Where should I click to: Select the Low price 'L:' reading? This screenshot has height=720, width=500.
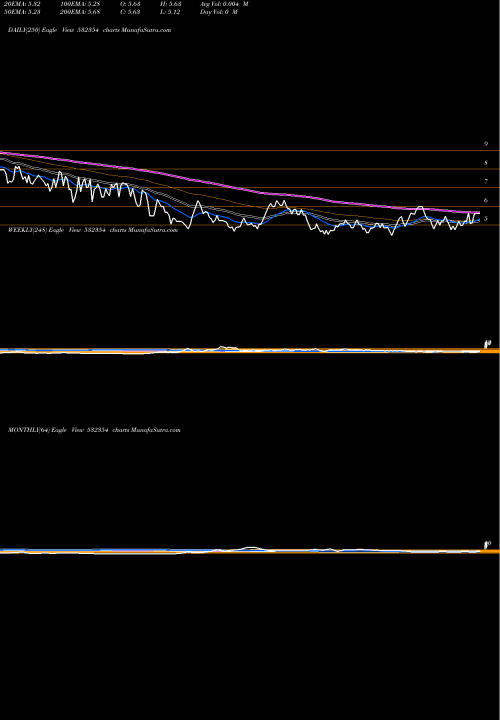(170, 12)
